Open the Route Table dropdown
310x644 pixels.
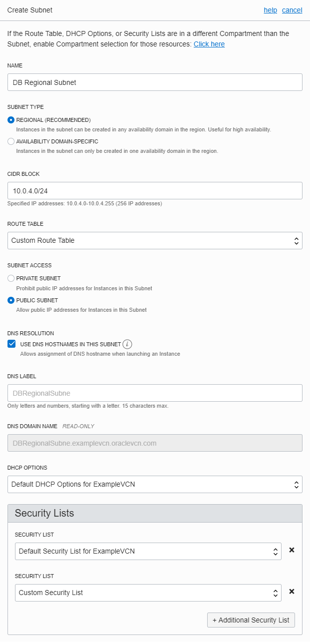coord(155,240)
